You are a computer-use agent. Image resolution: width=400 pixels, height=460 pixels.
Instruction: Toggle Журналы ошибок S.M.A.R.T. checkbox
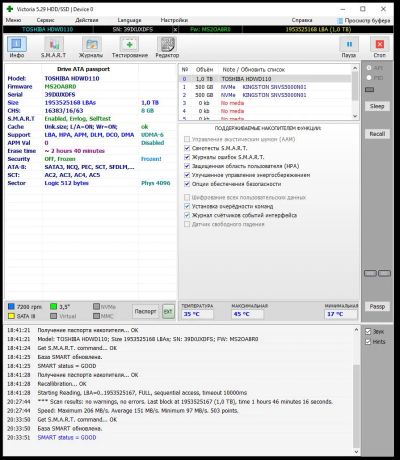pyautogui.click(x=187, y=157)
